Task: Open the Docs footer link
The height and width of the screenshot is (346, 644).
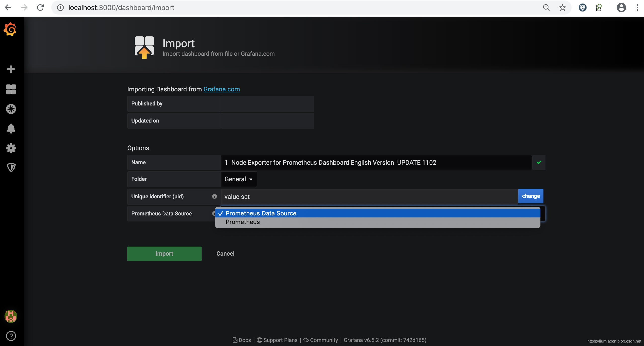Action: 242,340
